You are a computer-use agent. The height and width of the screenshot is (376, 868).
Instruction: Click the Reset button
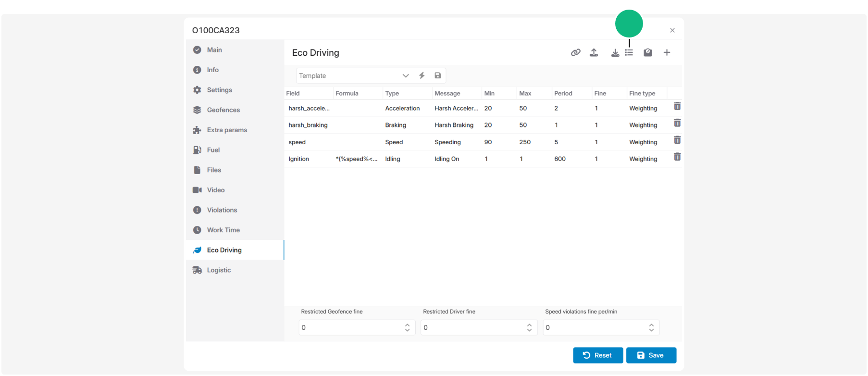pos(598,355)
